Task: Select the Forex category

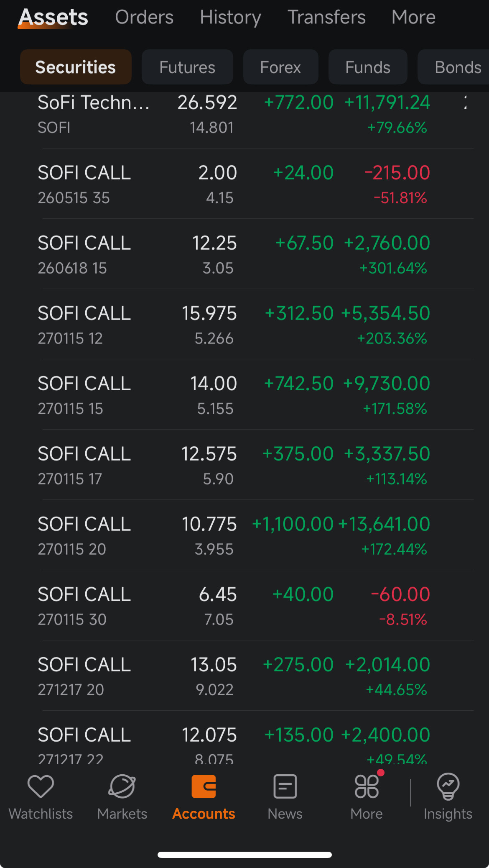Action: pos(280,67)
